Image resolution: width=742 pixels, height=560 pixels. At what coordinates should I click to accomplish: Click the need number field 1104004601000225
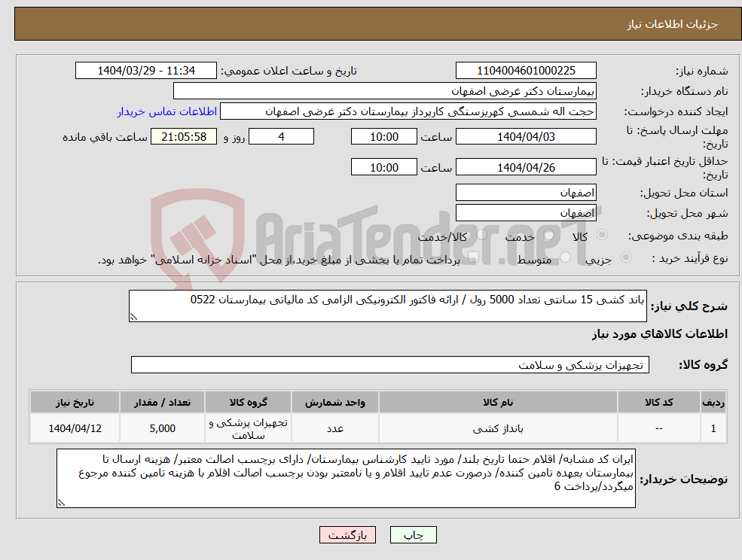(x=526, y=71)
